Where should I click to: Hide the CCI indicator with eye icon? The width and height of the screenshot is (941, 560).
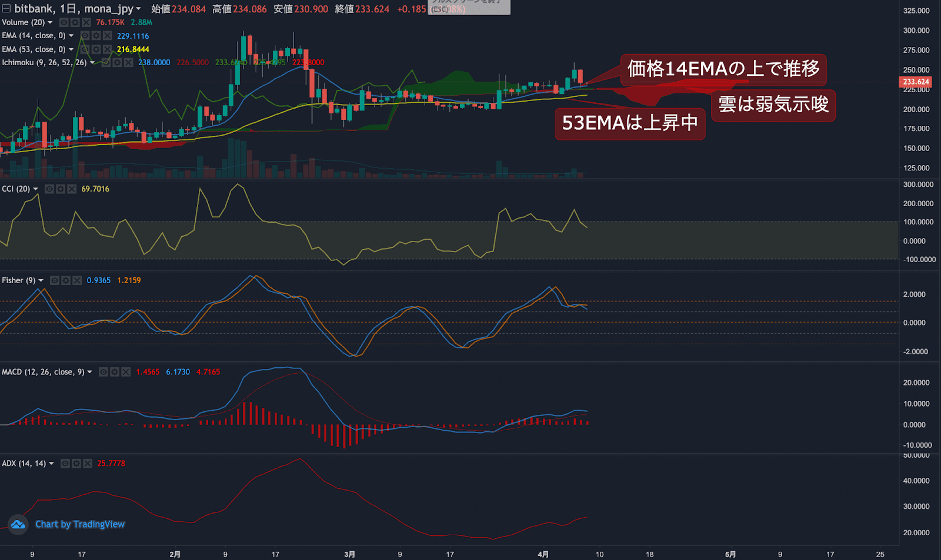click(49, 189)
